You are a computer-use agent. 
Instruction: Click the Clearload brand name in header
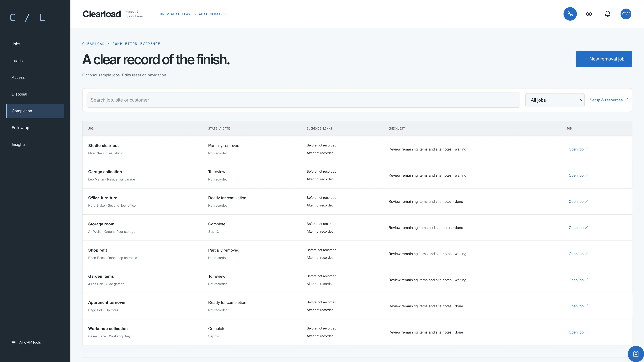tap(102, 14)
